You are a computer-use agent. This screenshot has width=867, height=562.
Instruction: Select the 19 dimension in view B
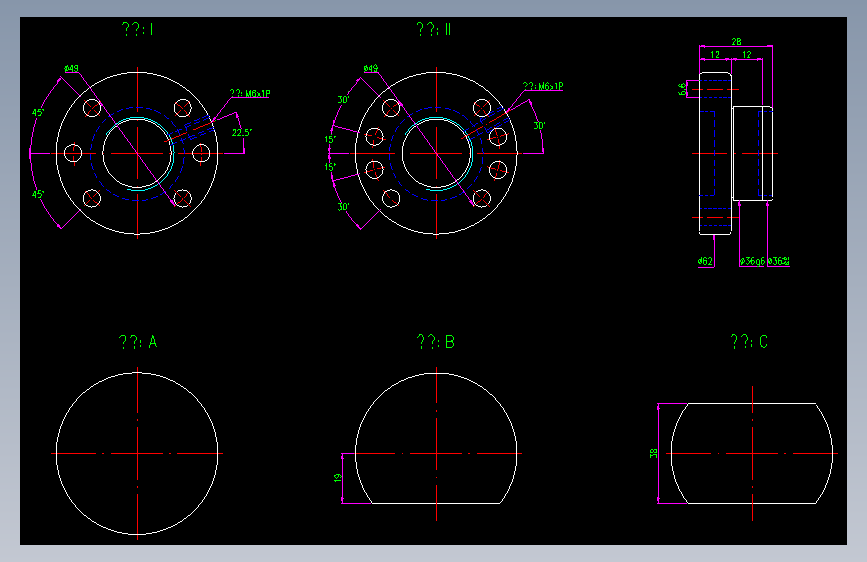(x=338, y=478)
